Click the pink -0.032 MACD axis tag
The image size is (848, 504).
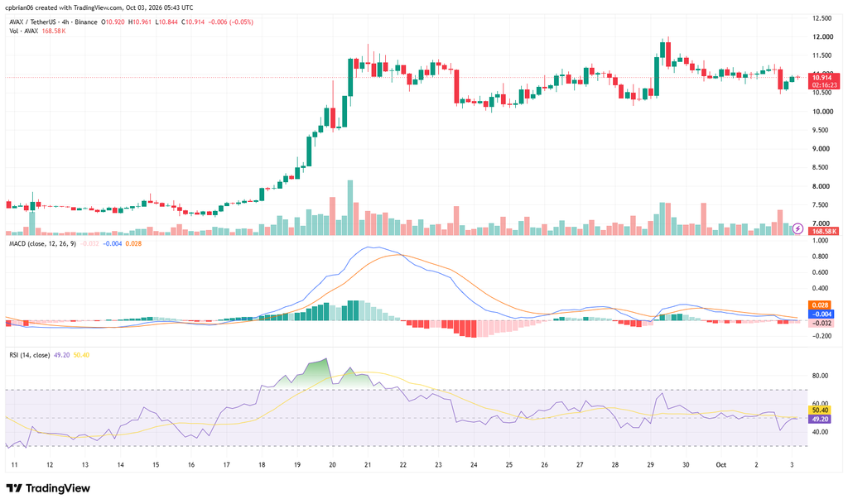821,324
